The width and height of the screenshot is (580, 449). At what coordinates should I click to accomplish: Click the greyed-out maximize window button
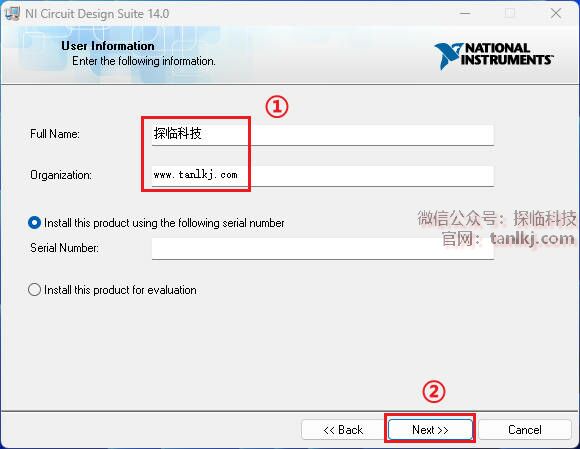point(510,14)
